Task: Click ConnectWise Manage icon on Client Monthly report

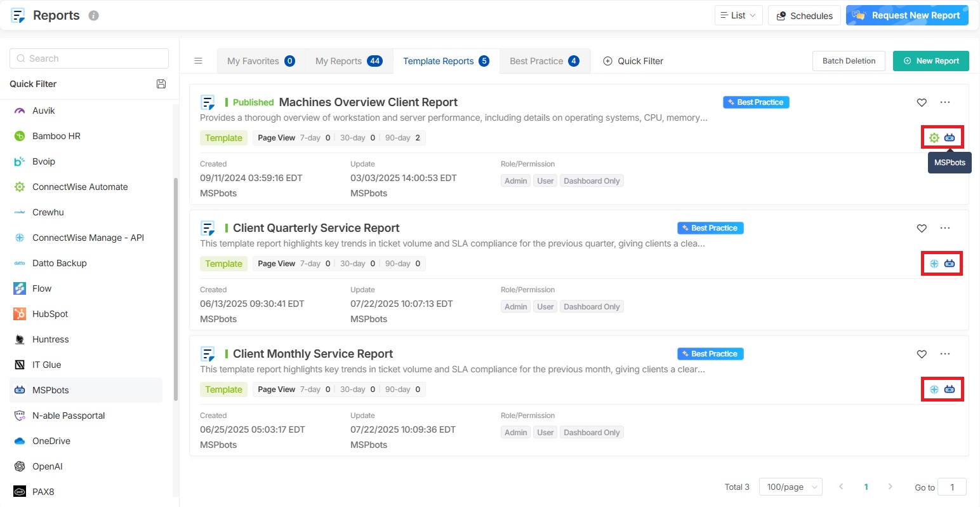Action: coord(934,389)
